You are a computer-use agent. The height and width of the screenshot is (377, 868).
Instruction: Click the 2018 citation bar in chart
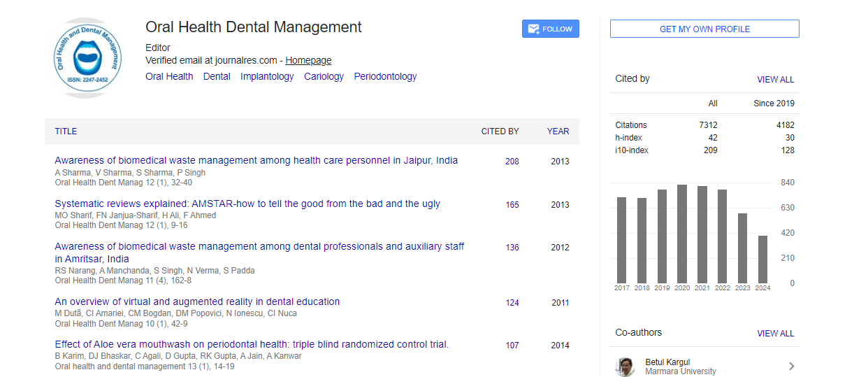coord(642,240)
